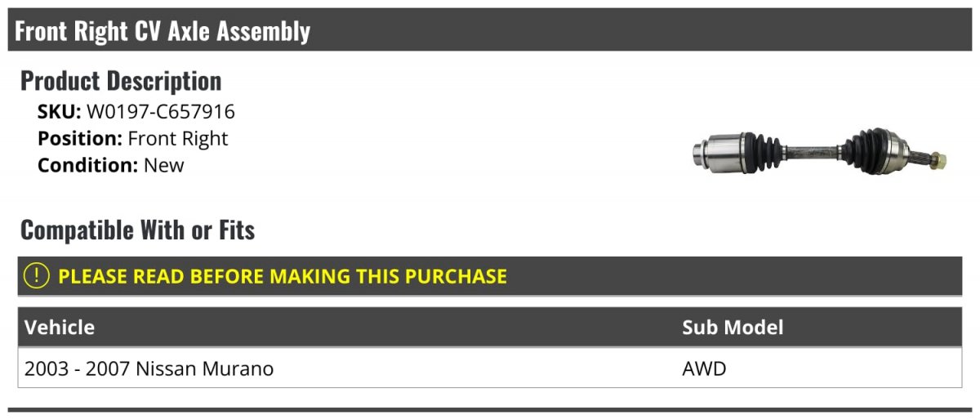Click the Position label

click(80, 138)
